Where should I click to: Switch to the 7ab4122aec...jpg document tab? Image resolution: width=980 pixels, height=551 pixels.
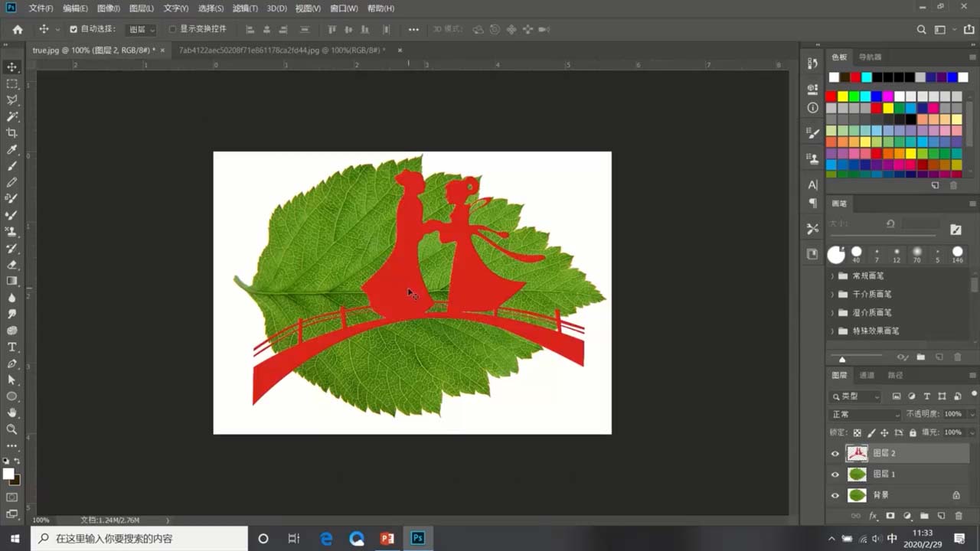click(282, 50)
